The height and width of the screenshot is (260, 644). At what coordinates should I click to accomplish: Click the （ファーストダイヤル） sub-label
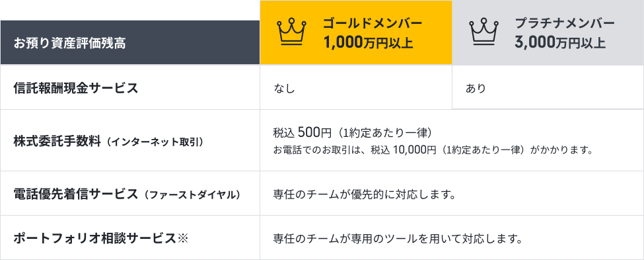tap(190, 195)
